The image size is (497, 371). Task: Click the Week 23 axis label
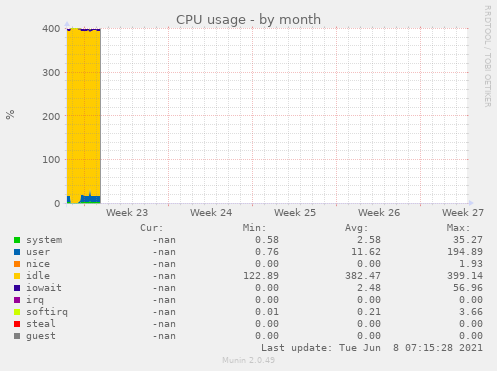point(127,213)
